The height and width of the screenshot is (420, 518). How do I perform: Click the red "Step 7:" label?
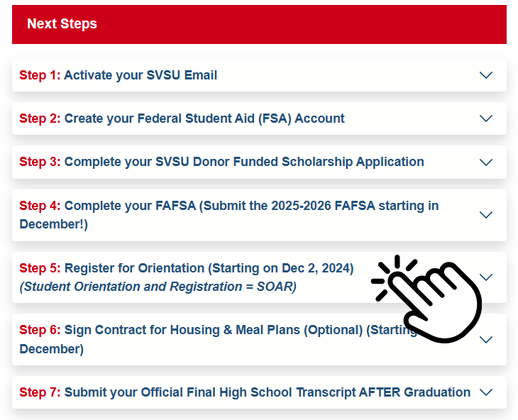point(40,392)
